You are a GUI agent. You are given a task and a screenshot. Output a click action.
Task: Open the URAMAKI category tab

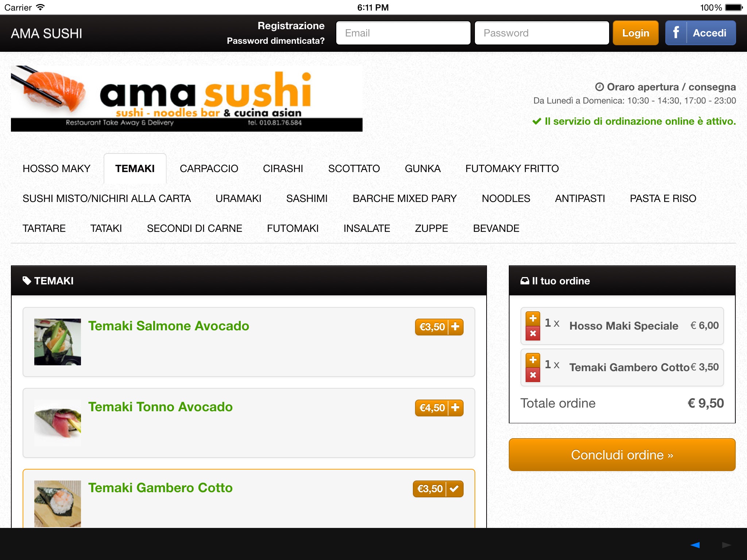click(238, 198)
